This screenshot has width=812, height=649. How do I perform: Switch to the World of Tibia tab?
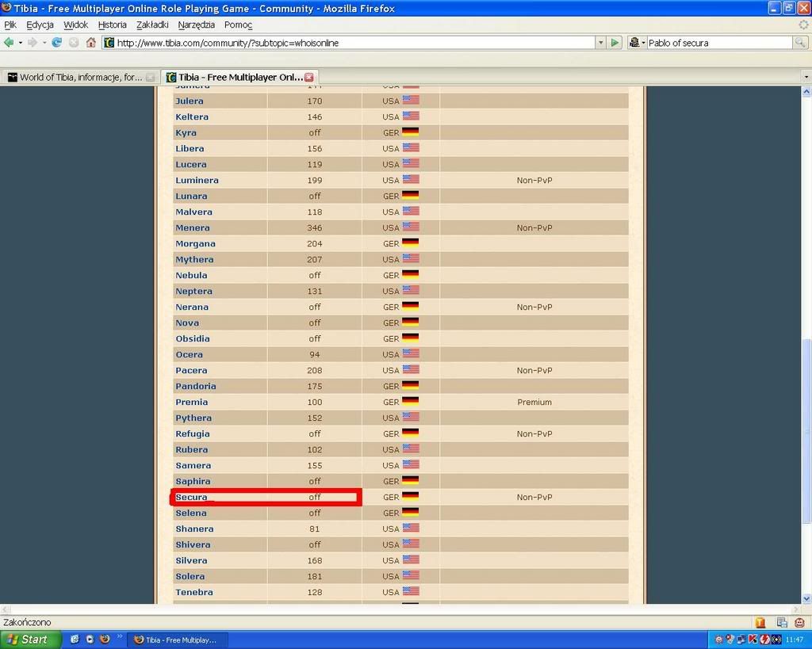(x=81, y=77)
